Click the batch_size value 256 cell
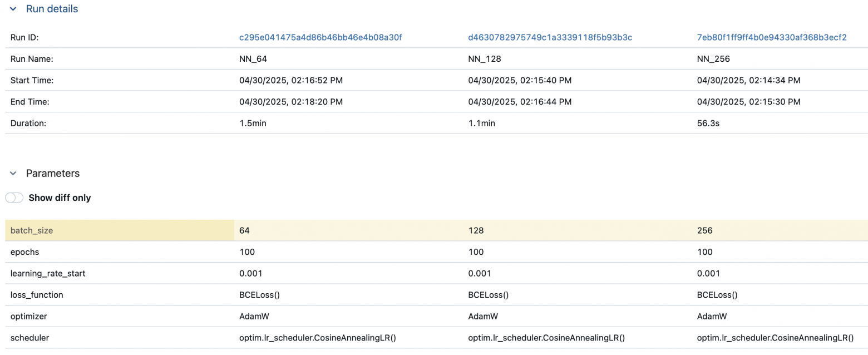 (705, 230)
